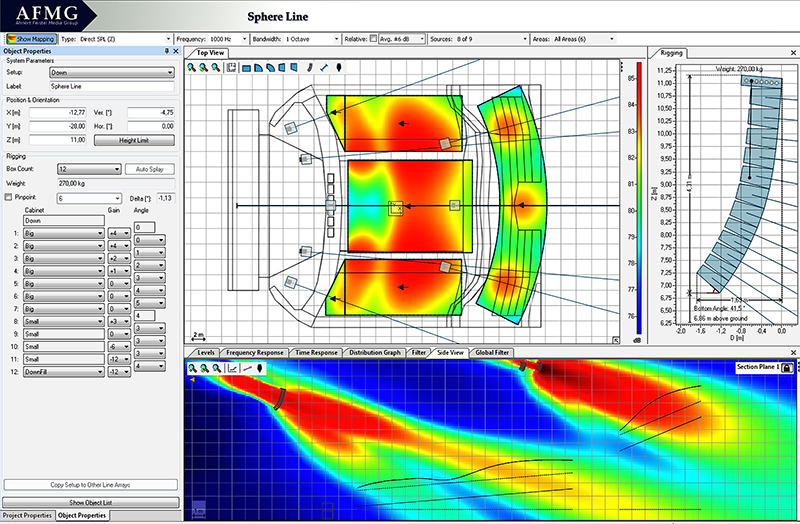
Task: Click the axes graph icon in Side View
Action: click(x=233, y=368)
